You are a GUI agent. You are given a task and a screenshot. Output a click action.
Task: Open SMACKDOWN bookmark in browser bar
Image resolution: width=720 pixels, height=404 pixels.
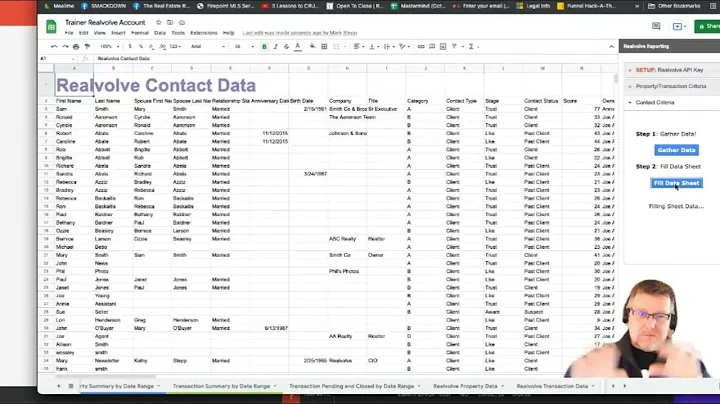(x=103, y=6)
